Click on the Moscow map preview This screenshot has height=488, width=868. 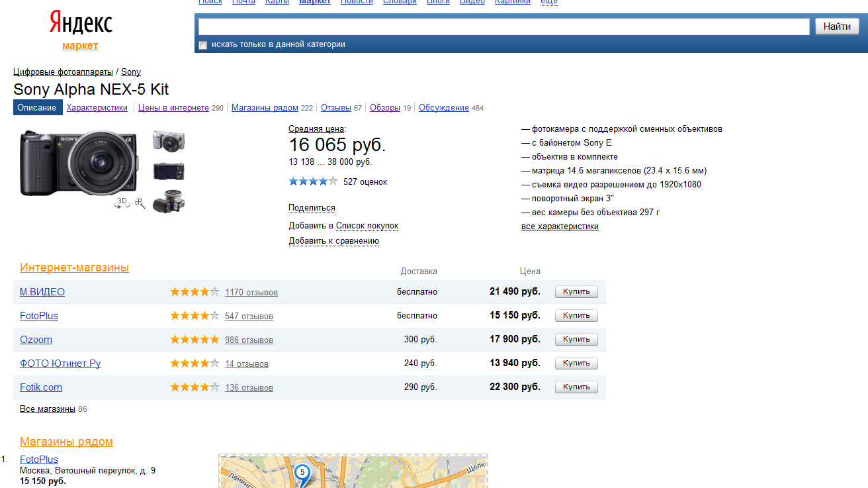click(353, 471)
